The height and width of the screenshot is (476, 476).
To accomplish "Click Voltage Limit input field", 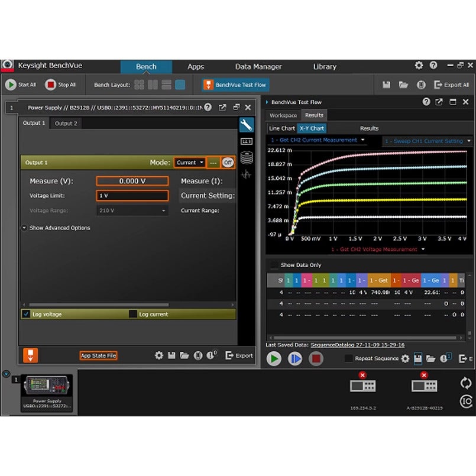I will tap(132, 196).
